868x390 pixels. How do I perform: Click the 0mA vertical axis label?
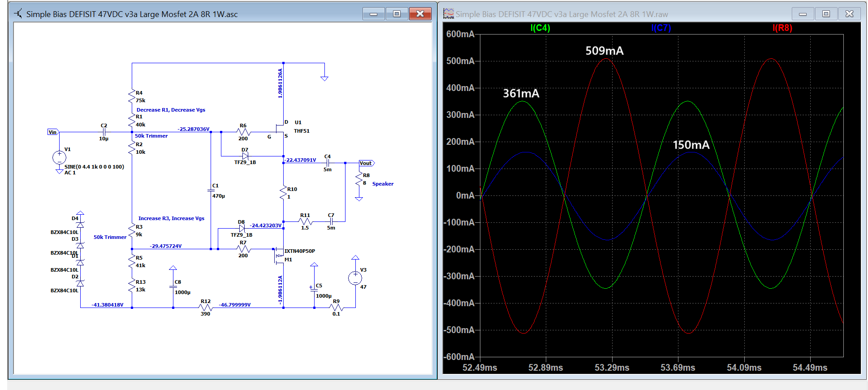coord(465,195)
